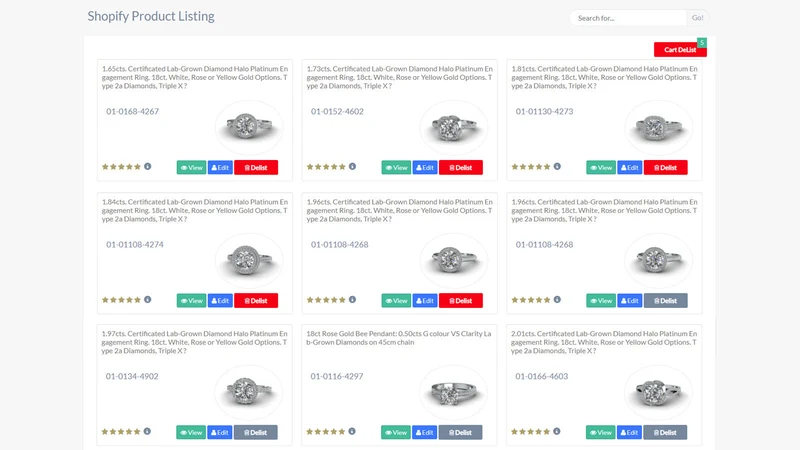
Task: Open the Cart Delist button
Action: point(680,49)
